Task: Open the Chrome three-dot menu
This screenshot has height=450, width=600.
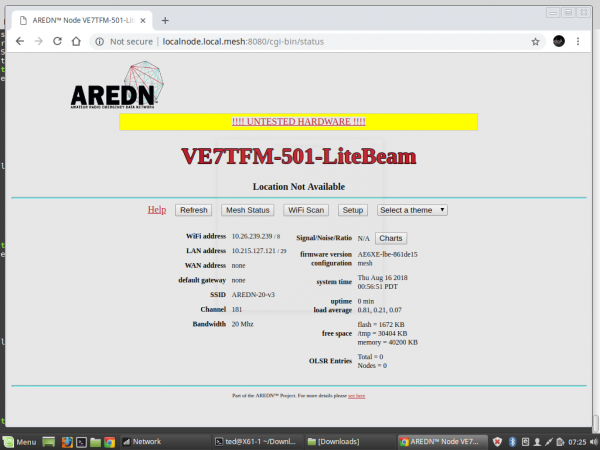Action: (578, 41)
